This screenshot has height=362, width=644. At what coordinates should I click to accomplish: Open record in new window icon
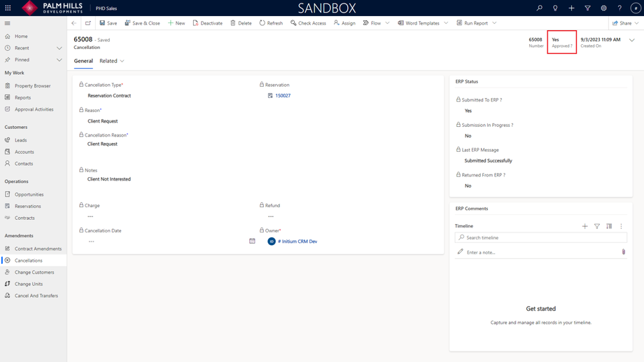pos(88,23)
